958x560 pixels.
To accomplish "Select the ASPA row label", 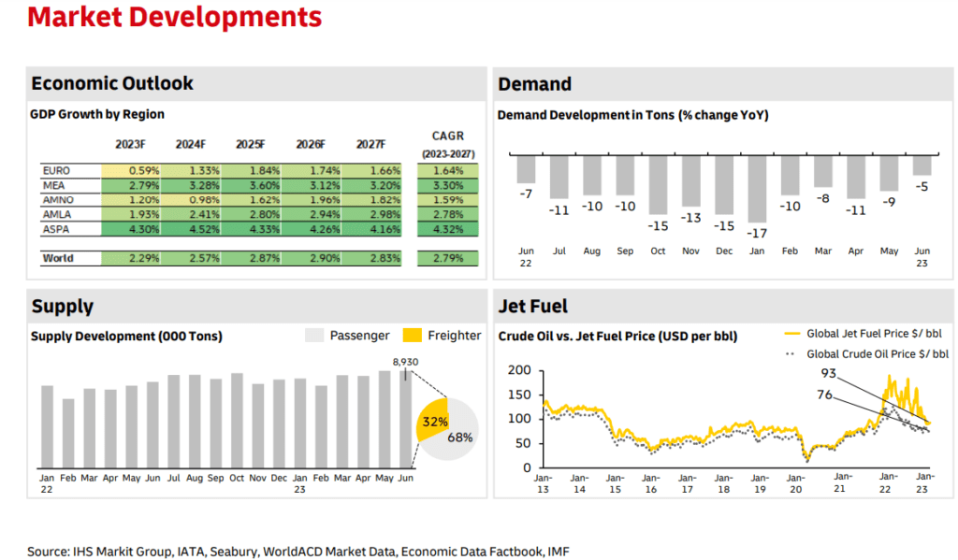I will point(55,229).
